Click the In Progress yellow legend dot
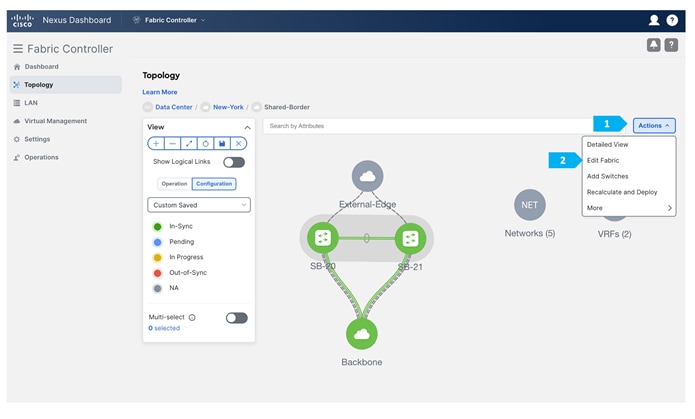Screen dimensions: 695x419 coord(157,258)
